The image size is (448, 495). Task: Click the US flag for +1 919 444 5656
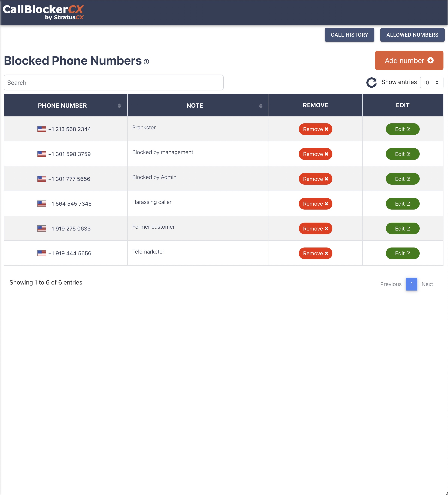click(x=42, y=253)
